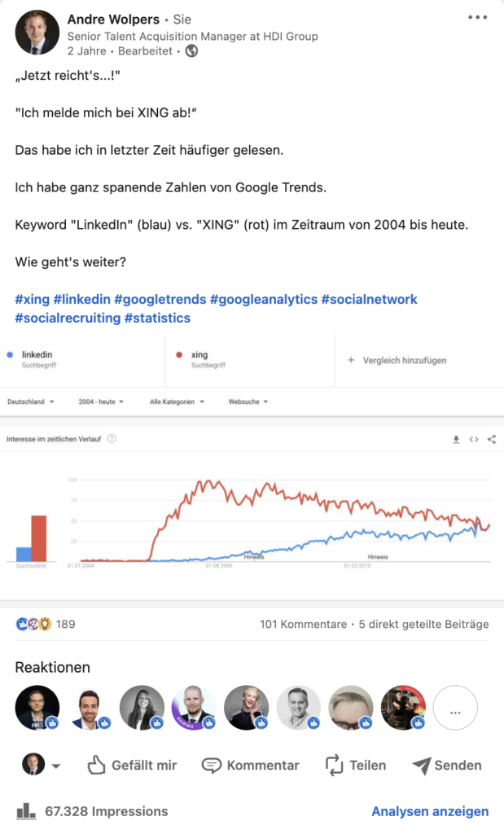This screenshot has height=834, width=504.
Task: Expand the Alle Kategorien dropdown
Action: click(177, 402)
